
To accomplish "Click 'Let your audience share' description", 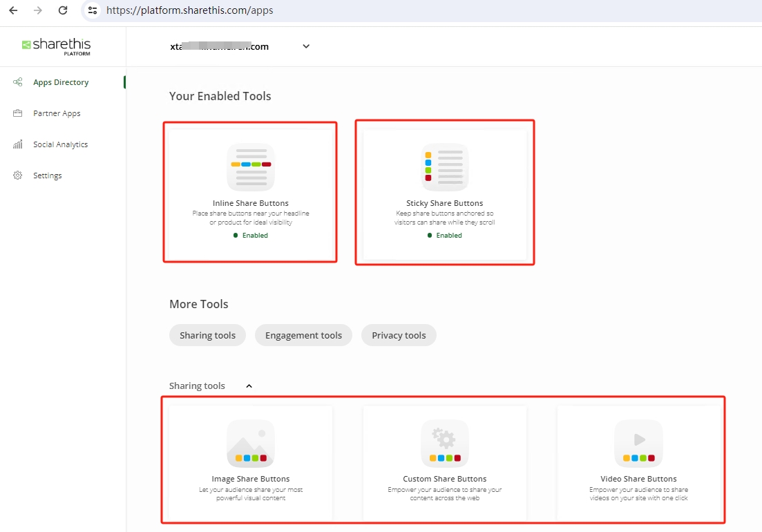I will tap(251, 493).
